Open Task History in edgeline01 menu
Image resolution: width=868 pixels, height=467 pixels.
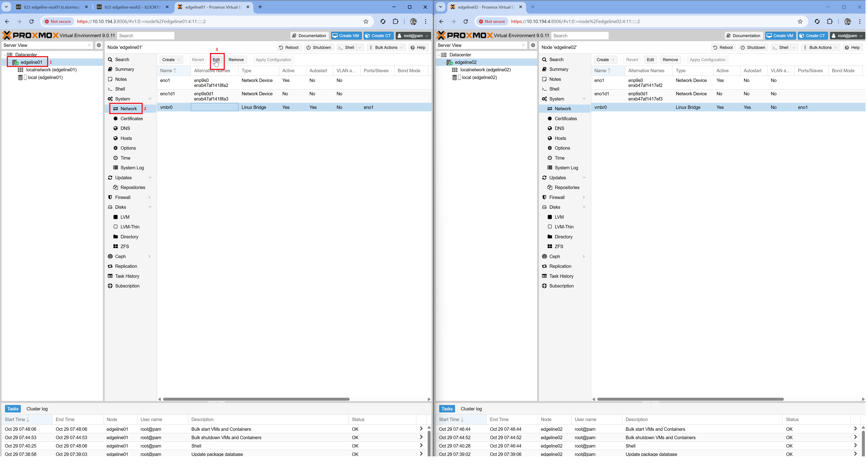point(127,276)
